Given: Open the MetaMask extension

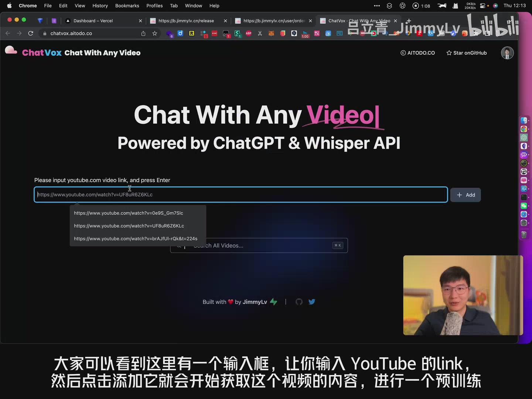Looking at the screenshot, I should tap(272, 33).
